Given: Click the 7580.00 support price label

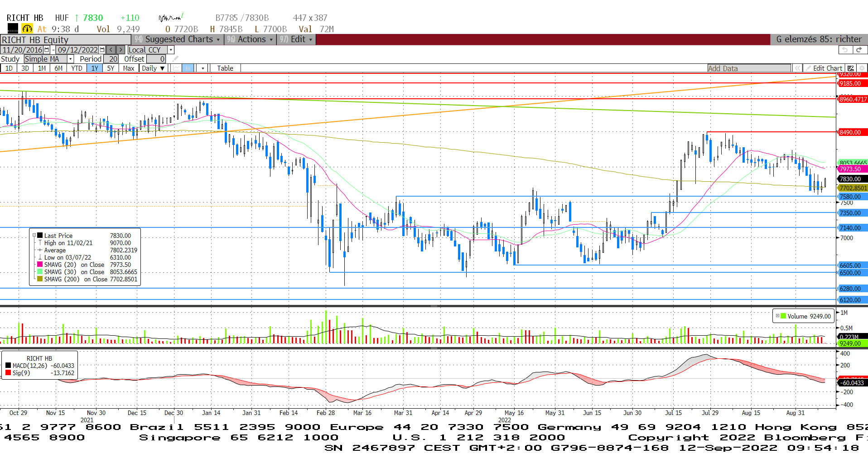Looking at the screenshot, I should tap(852, 197).
